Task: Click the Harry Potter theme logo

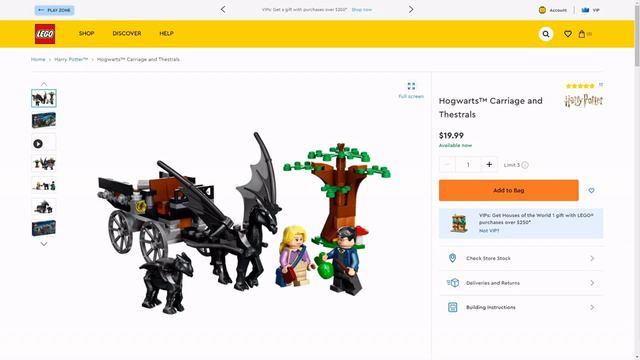Action: point(583,101)
